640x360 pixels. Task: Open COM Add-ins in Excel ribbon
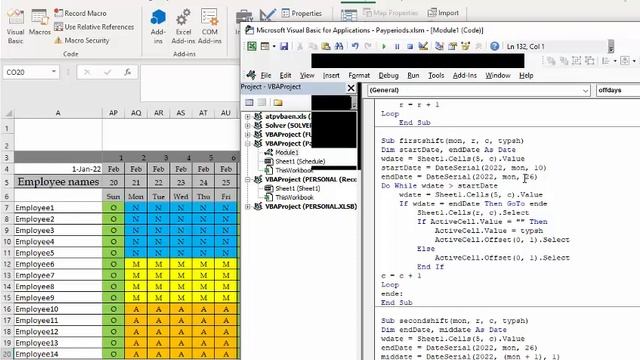click(209, 26)
